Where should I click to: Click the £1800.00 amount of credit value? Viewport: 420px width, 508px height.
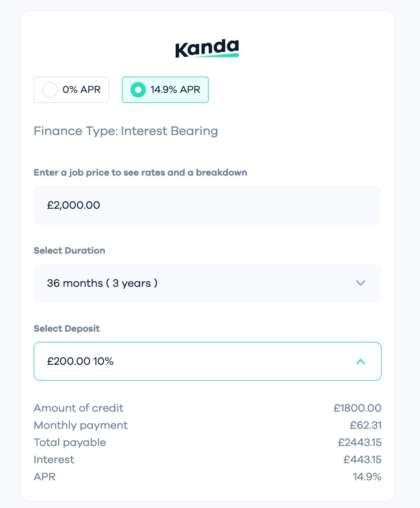tap(357, 408)
